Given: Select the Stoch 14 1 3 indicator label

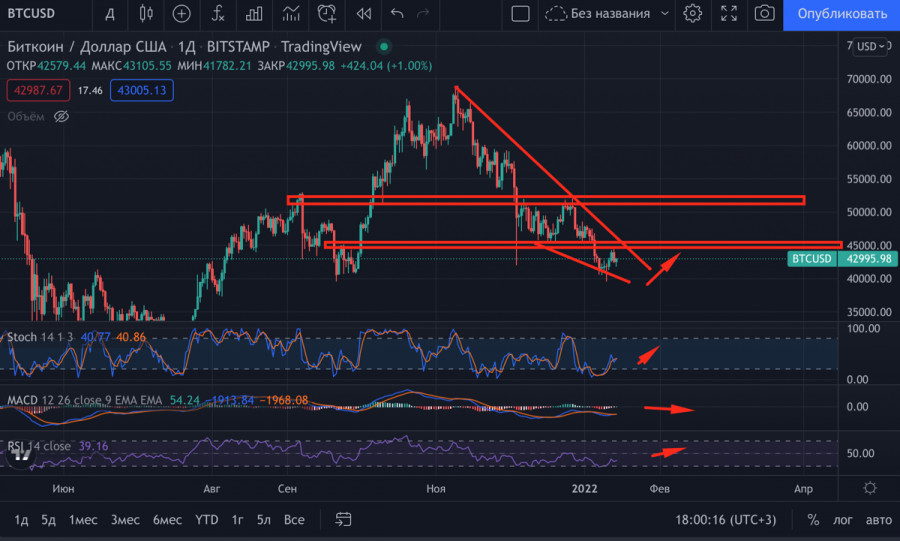Looking at the screenshot, I should click(x=40, y=337).
